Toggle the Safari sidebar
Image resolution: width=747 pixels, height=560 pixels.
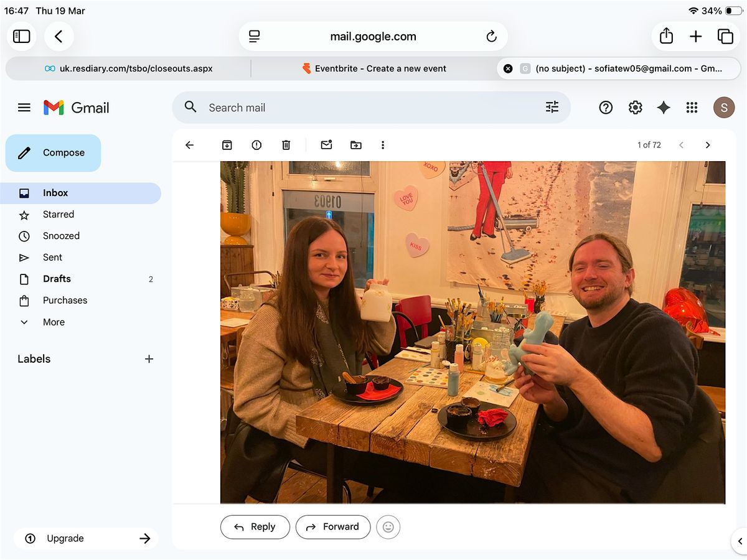[22, 37]
